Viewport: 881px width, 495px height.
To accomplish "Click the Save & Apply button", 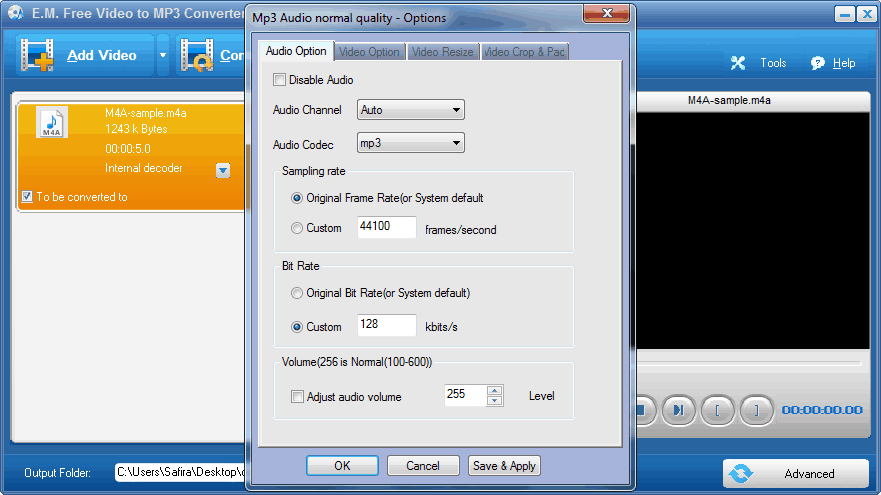I will point(504,466).
